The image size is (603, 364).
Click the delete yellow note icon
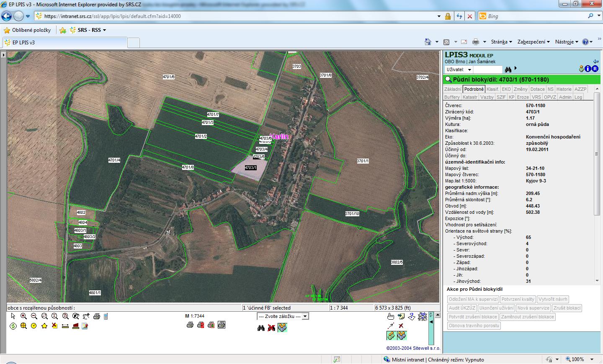click(55, 326)
